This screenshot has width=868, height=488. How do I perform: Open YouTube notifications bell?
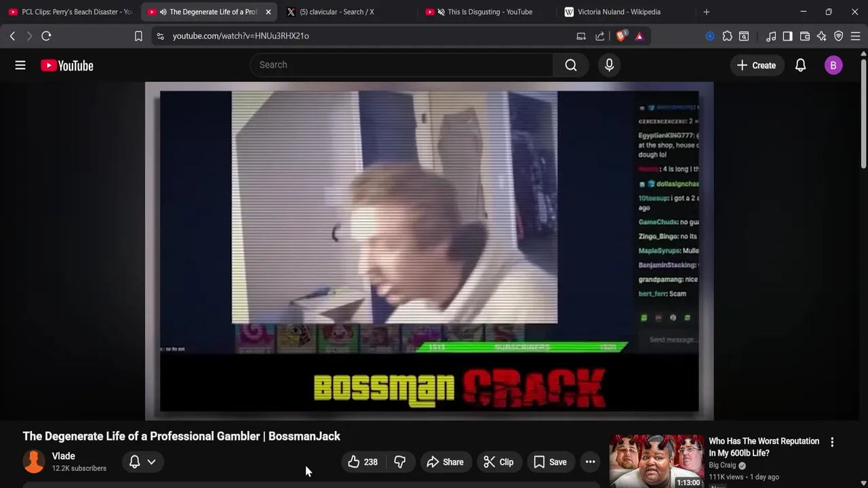point(800,65)
